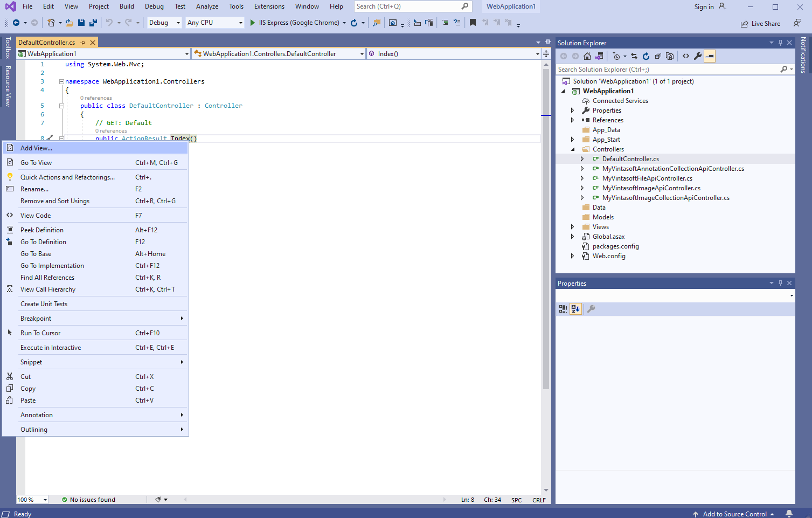Click the Refresh browser toolbar icon
This screenshot has width=812, height=518.
coord(354,23)
